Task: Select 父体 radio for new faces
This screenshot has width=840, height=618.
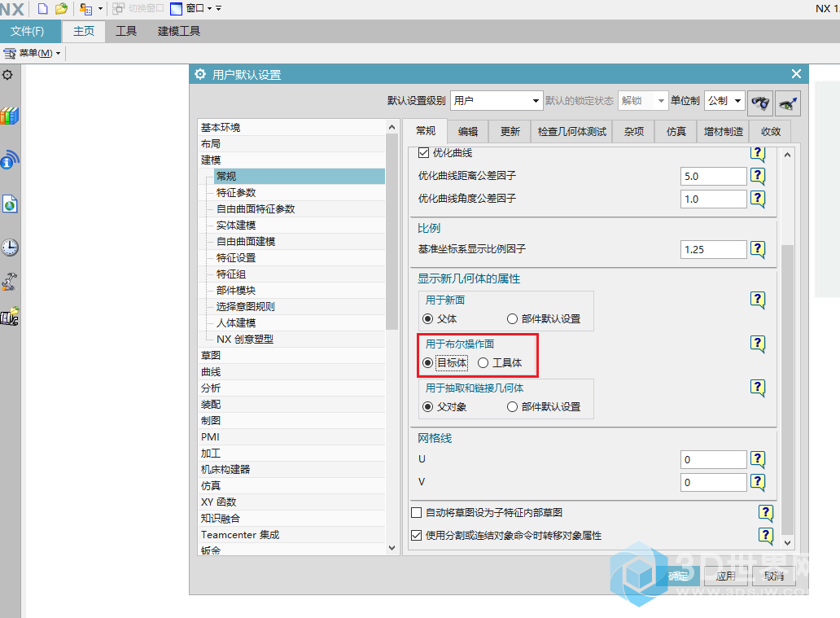Action: coord(427,319)
